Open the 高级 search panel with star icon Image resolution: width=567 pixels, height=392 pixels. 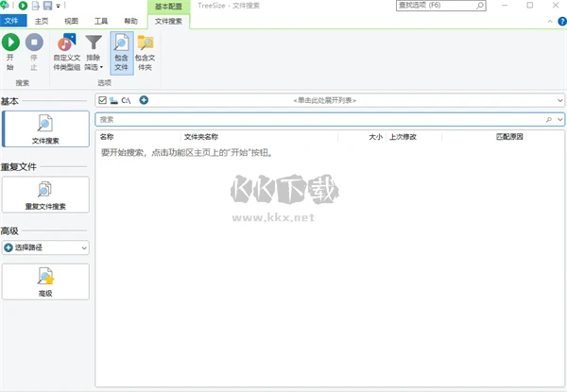45,281
